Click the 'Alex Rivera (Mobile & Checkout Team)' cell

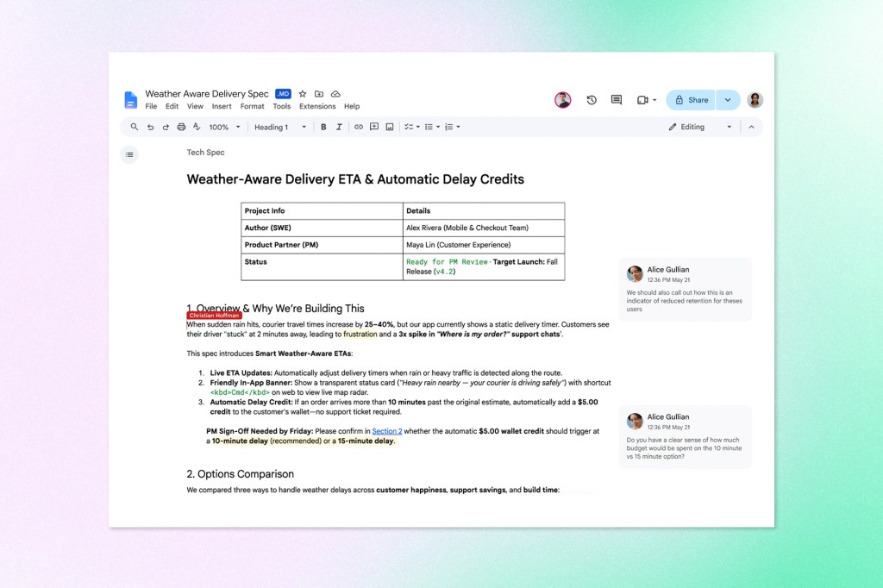(x=484, y=228)
